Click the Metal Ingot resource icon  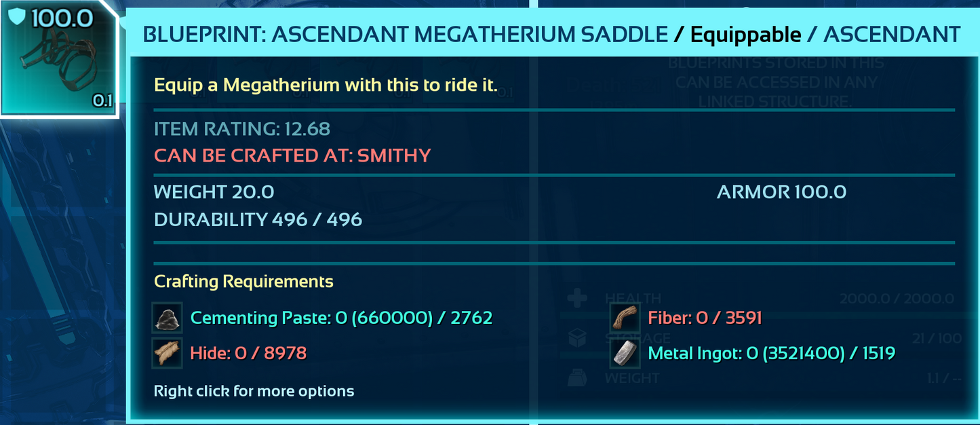click(625, 353)
